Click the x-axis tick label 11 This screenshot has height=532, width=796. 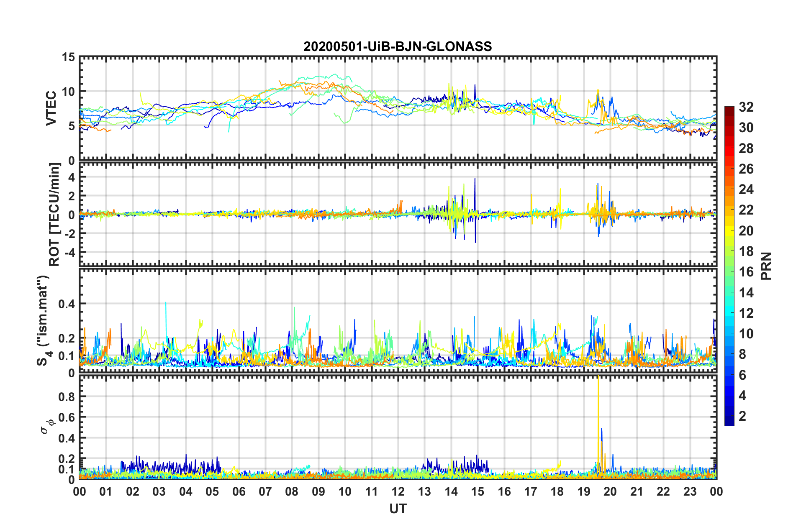pos(372,491)
